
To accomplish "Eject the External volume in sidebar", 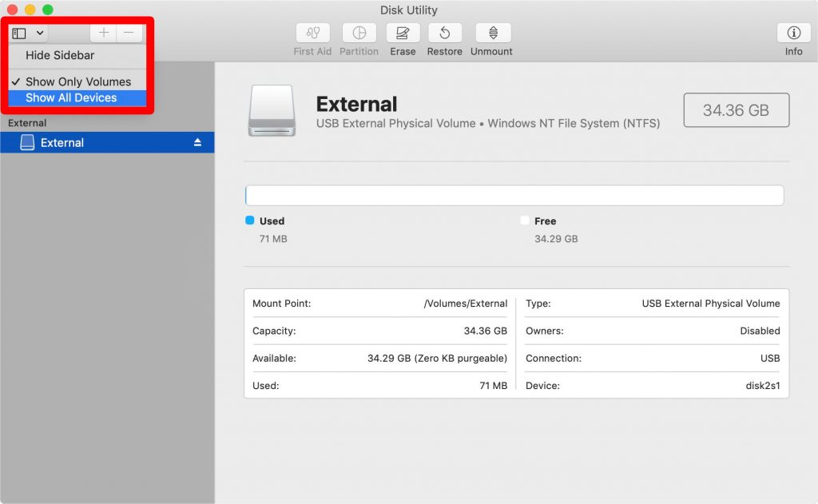I will 198,142.
